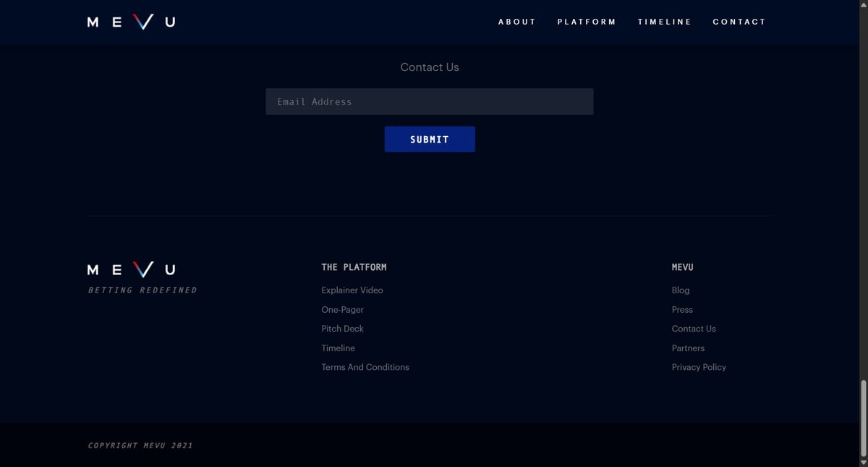Open the Partners link
The height and width of the screenshot is (467, 868).
688,348
